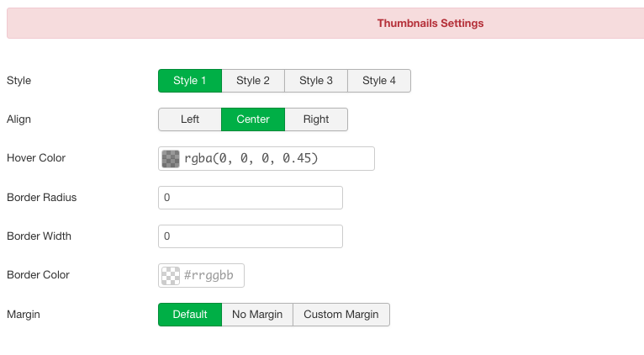The width and height of the screenshot is (644, 355).
Task: Set Align to Left
Action: (x=190, y=119)
